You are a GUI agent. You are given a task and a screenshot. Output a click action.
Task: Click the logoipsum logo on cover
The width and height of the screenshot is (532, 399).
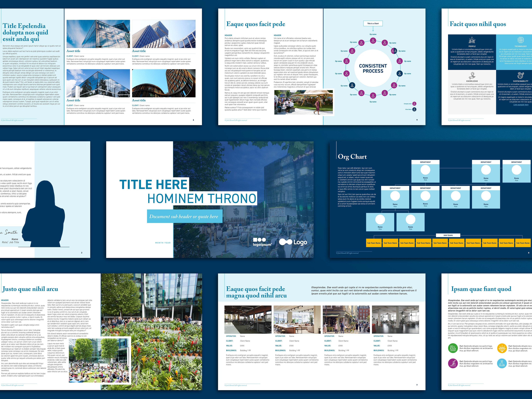(x=262, y=242)
